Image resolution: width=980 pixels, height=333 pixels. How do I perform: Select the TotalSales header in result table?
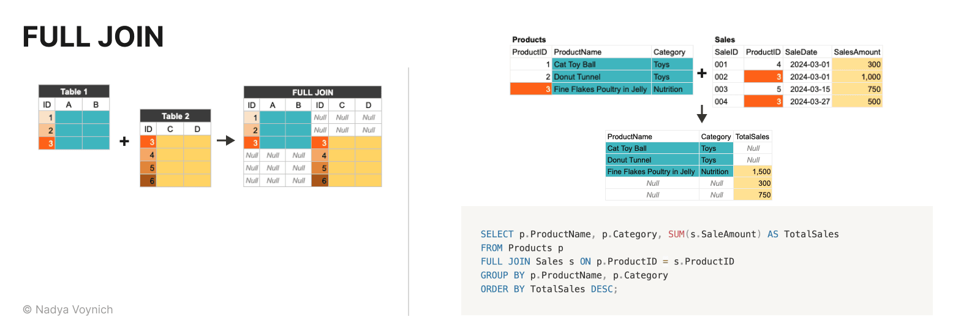pos(752,137)
